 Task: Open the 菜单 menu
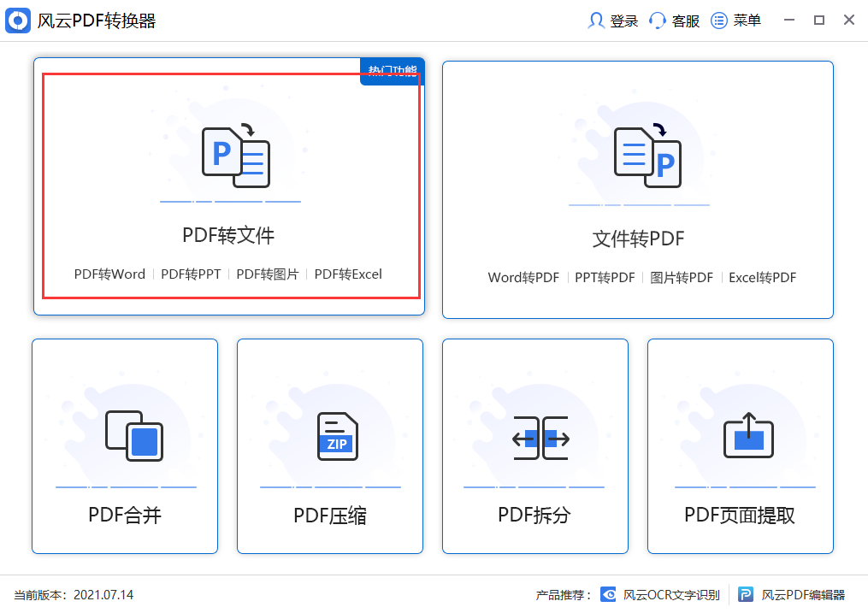coord(747,21)
